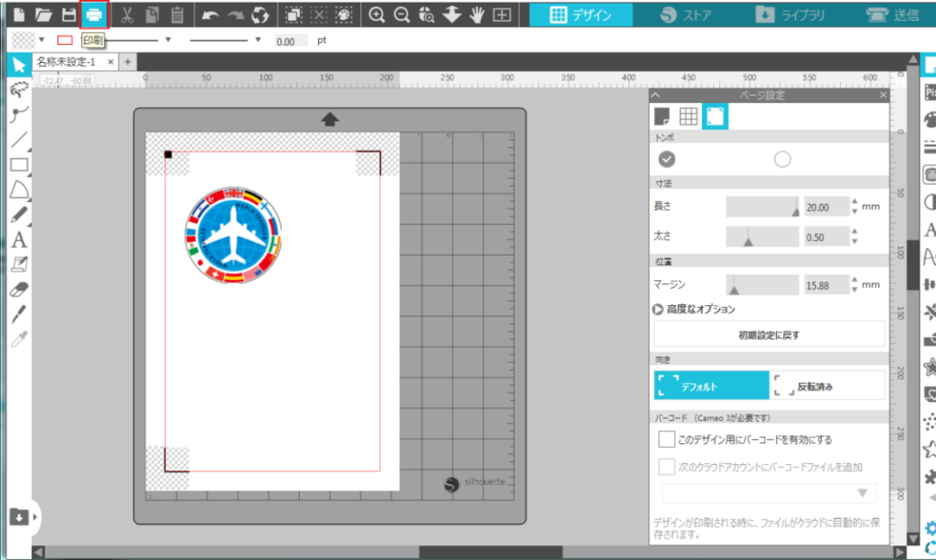Increase 長さ value with up stepper
Image resolution: width=936 pixels, height=560 pixels.
click(x=855, y=202)
